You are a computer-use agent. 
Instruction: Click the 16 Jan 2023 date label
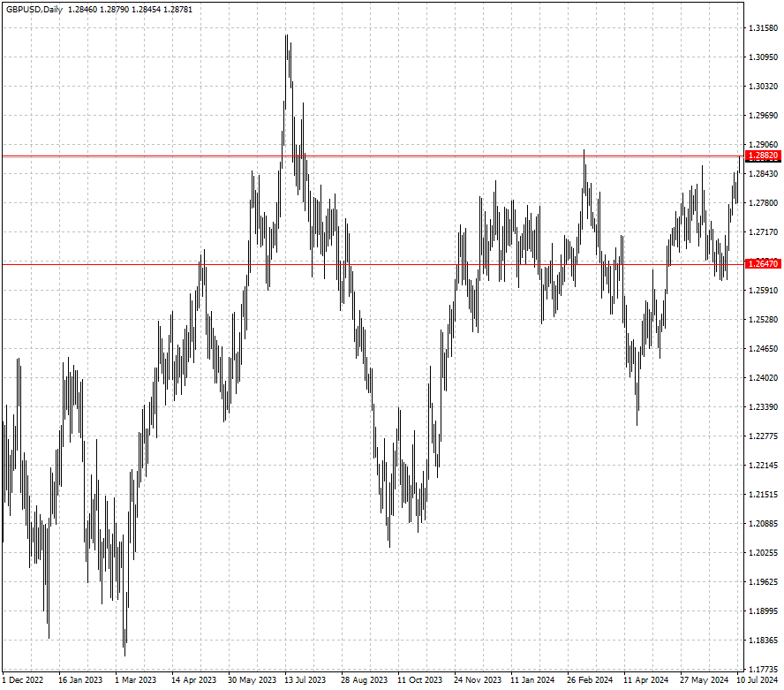coord(80,680)
